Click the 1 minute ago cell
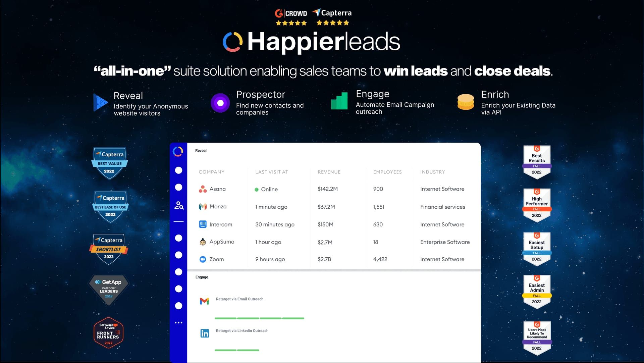 (x=271, y=207)
